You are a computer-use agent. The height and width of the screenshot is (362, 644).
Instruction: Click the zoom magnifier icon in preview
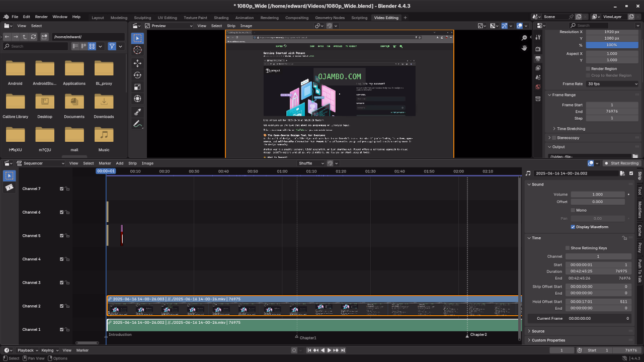click(524, 38)
